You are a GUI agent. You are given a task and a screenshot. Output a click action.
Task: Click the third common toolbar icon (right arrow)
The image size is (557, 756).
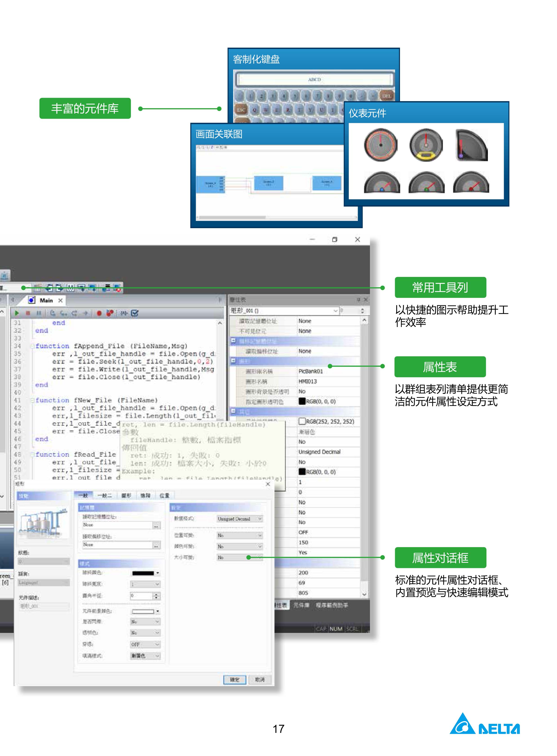59,288
